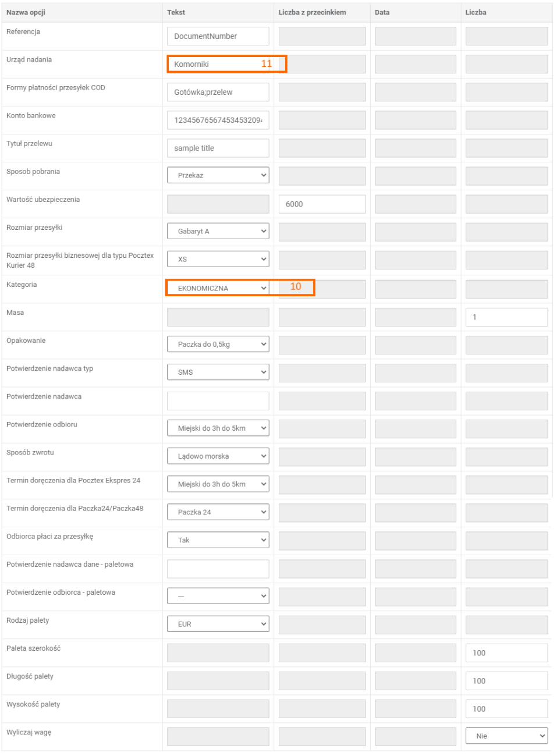Click the Referencja text field with DocumentNumber

tap(218, 36)
